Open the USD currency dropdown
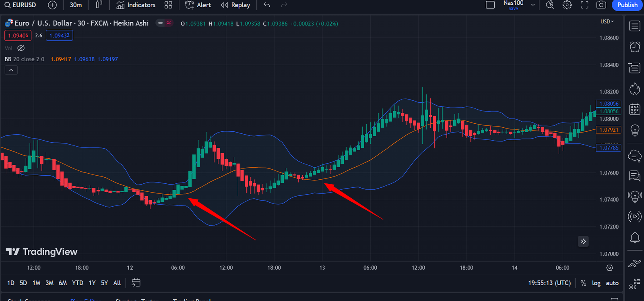The image size is (644, 301). [607, 22]
